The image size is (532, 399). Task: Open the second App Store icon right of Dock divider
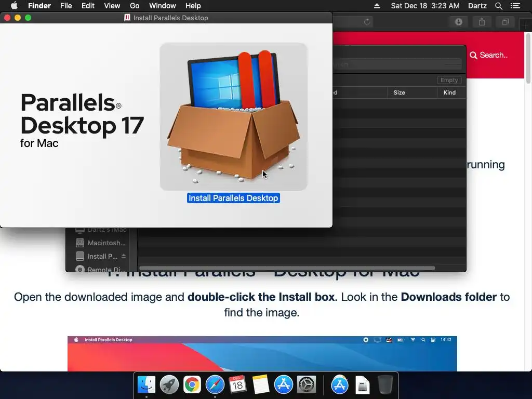(x=340, y=385)
